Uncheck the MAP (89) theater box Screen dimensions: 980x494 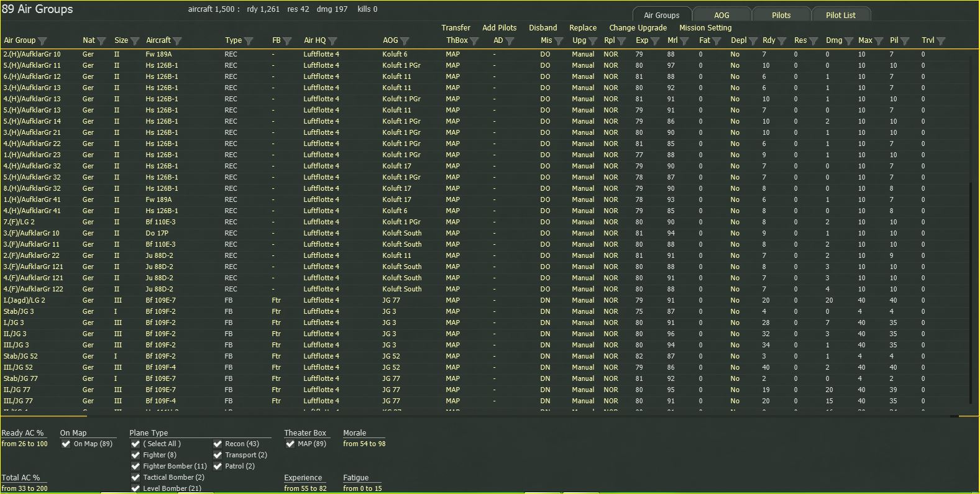point(290,444)
